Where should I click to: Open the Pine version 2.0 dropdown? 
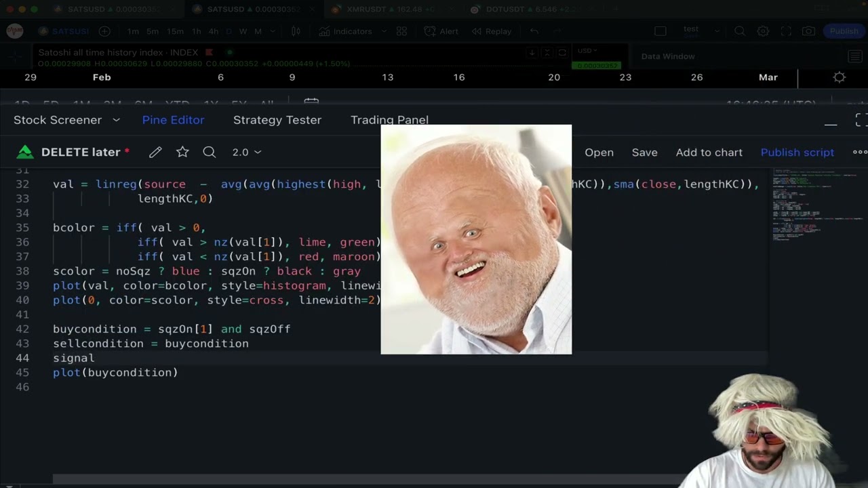(x=247, y=152)
